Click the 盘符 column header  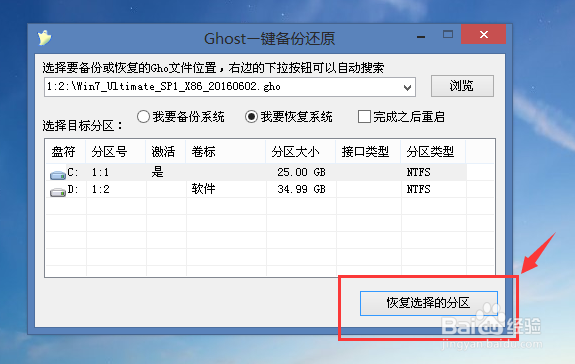[x=66, y=152]
